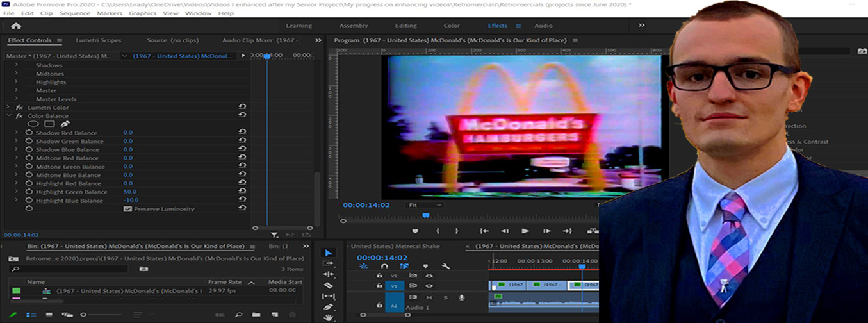Click the Highlight Blue Balance value field
This screenshot has height=323, width=868.
pos(131,201)
